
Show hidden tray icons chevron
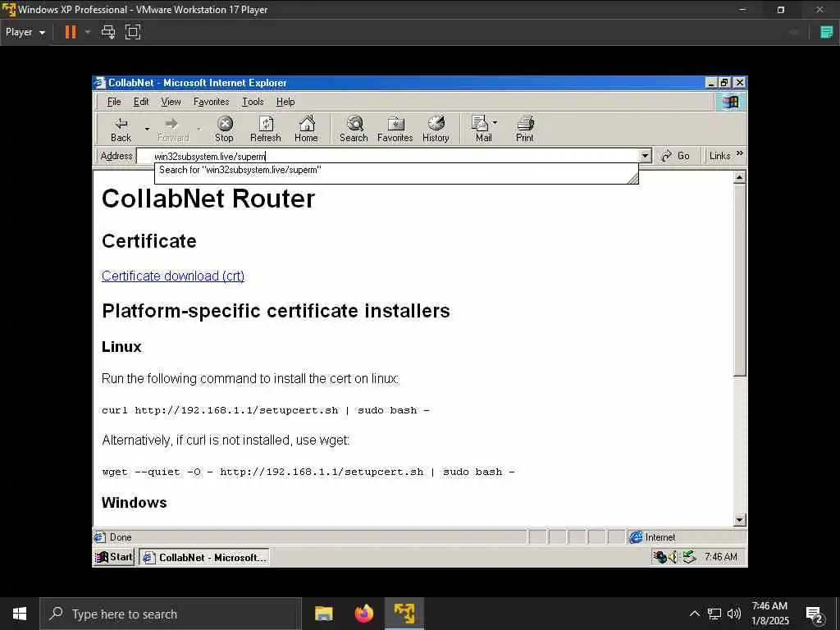[694, 614]
